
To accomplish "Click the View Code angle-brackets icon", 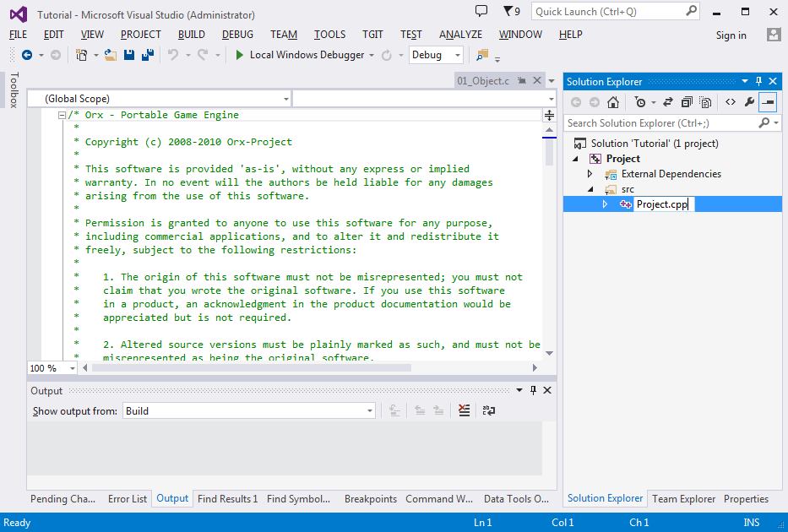I will tap(731, 102).
